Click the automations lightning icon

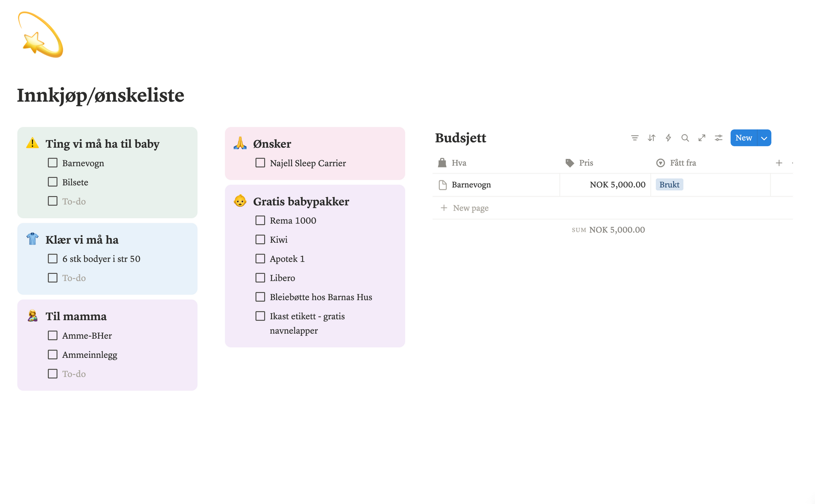pyautogui.click(x=668, y=138)
